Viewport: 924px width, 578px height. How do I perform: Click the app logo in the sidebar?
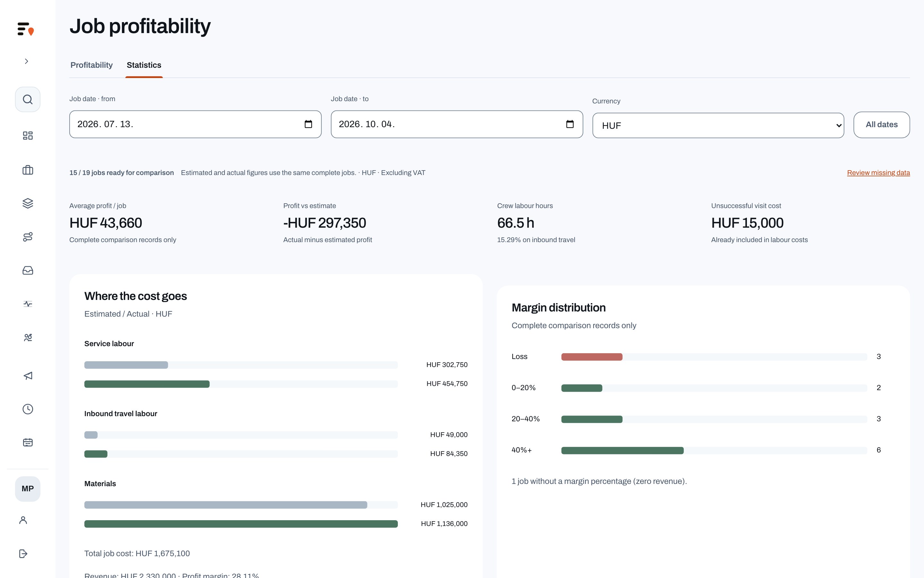tap(26, 29)
